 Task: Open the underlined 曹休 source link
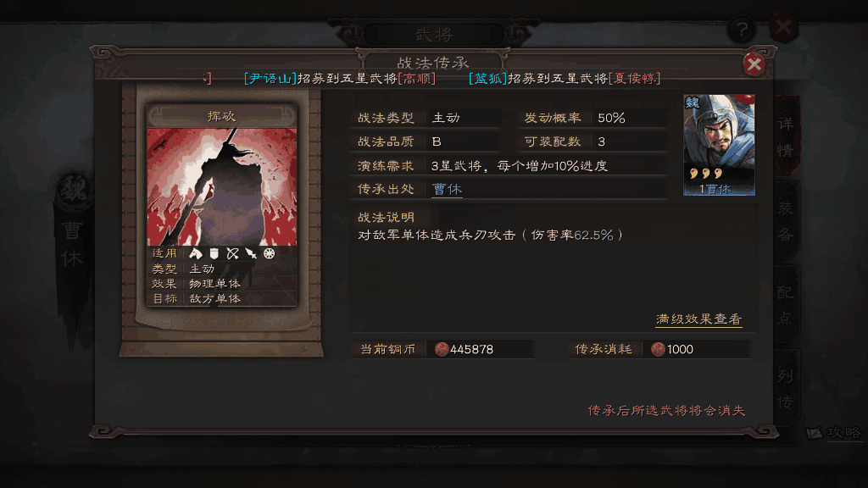coord(447,189)
